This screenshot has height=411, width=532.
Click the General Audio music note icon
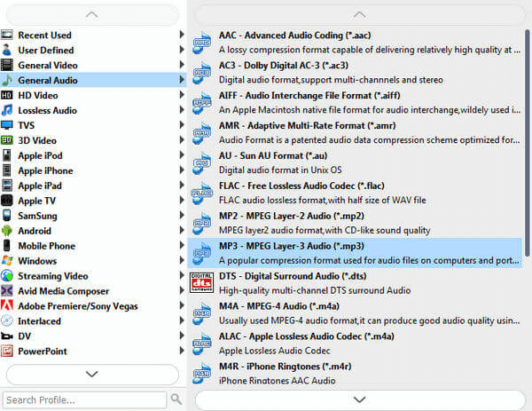8,80
